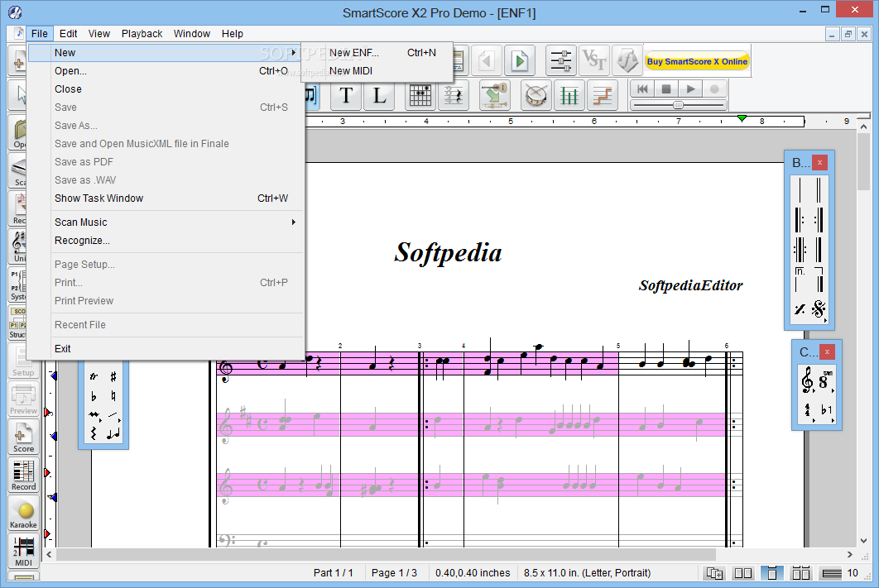
Task: Pick the first ending bracket symbol
Action: (x=800, y=279)
